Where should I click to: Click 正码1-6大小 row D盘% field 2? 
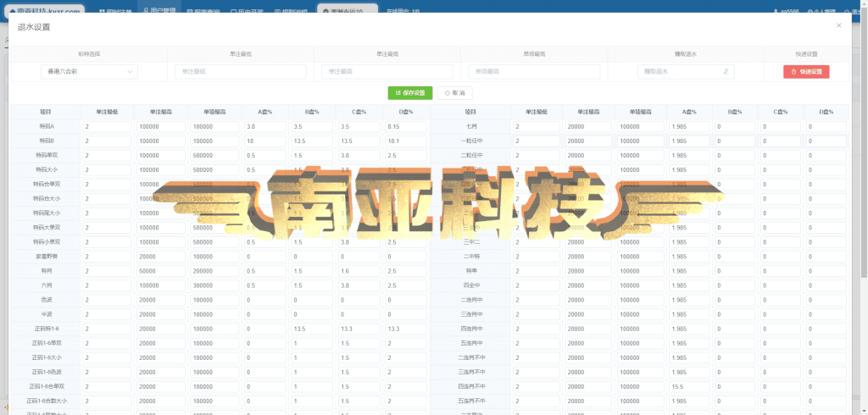coord(406,357)
